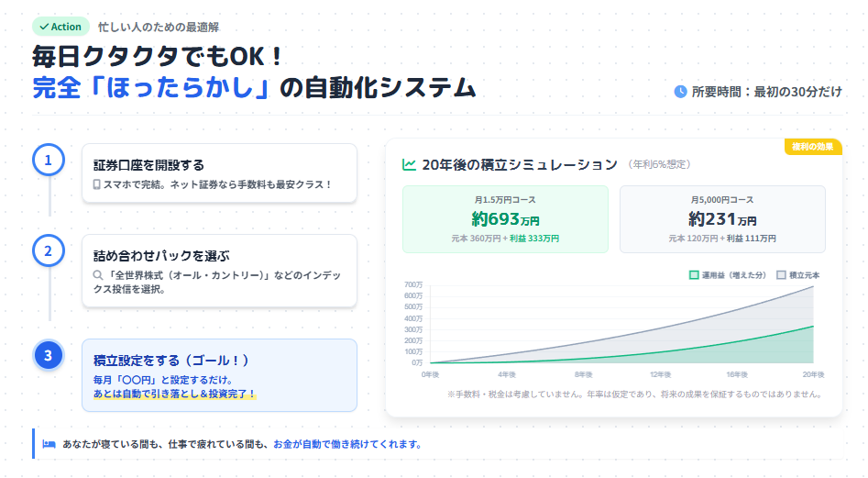Image resolution: width=868 pixels, height=478 pixels.
Task: Click the 複利の効果 yellow badge
Action: coord(813,147)
